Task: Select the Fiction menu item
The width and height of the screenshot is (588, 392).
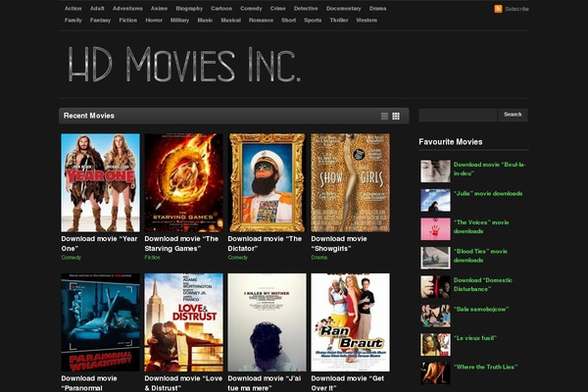Action: point(127,21)
